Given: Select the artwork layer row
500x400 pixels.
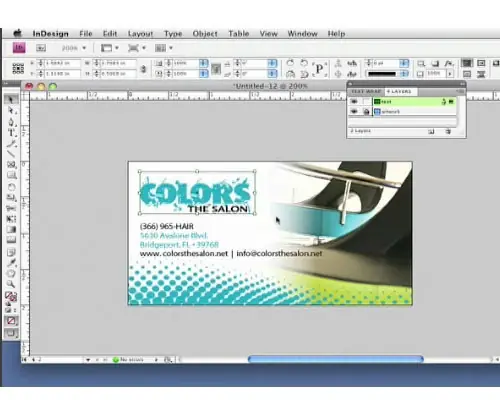Looking at the screenshot, I should pyautogui.click(x=402, y=111).
